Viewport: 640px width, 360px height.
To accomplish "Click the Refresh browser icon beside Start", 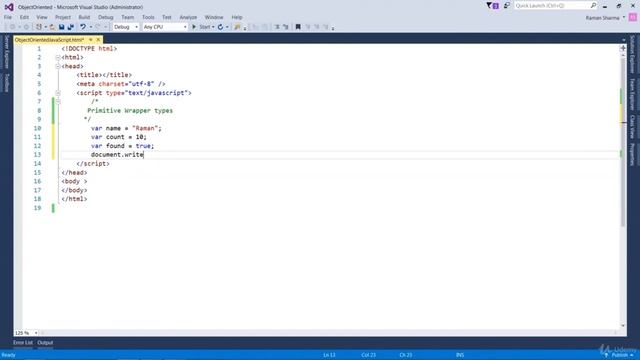I will coord(220,27).
